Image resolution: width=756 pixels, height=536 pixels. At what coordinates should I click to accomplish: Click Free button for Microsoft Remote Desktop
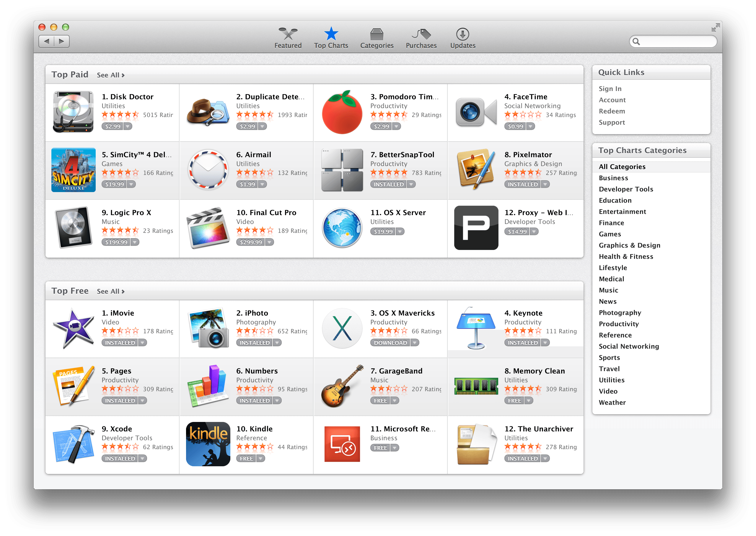[x=380, y=448]
